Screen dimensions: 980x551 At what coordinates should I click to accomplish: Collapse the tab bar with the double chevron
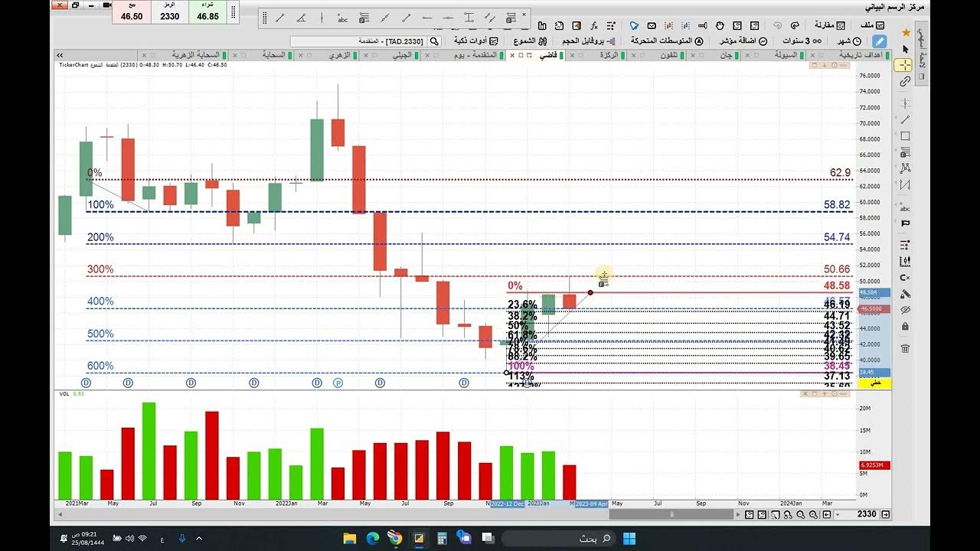pos(60,55)
